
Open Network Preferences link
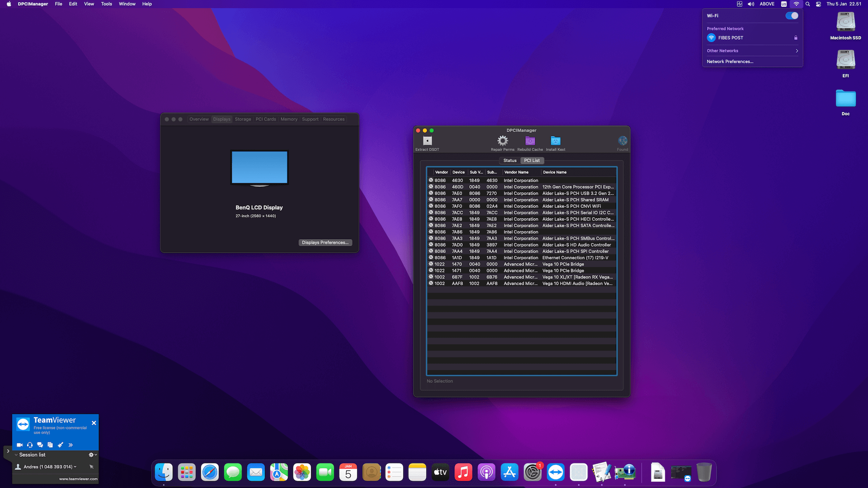730,62
